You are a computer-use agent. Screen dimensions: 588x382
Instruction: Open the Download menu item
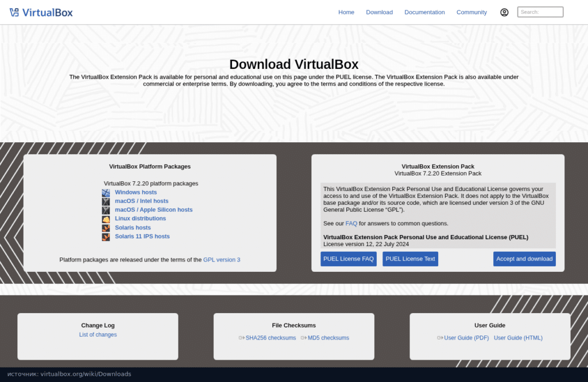point(379,13)
